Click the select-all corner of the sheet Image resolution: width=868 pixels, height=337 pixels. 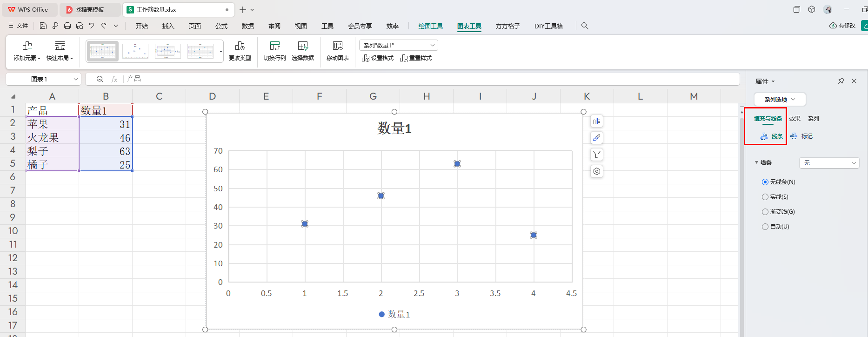[x=13, y=96]
